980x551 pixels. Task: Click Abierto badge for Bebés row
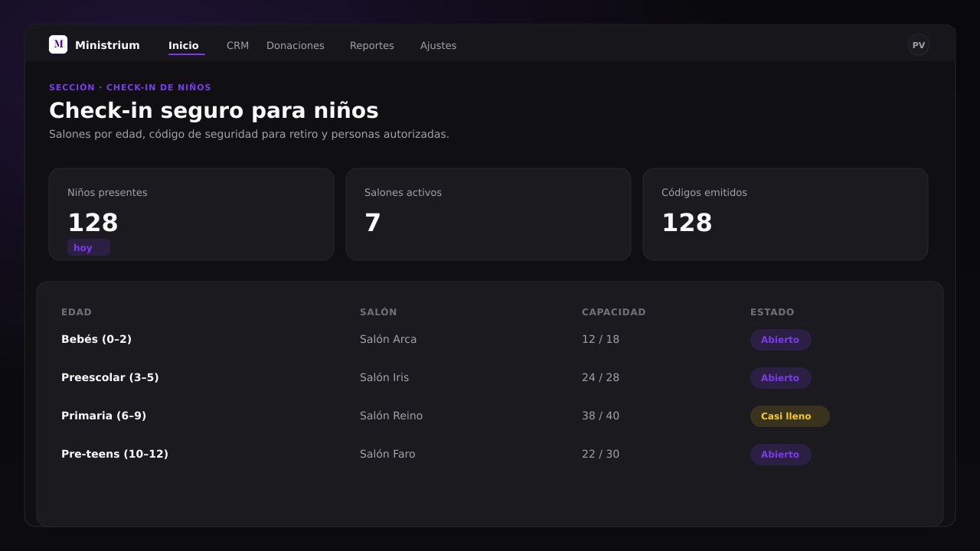(781, 340)
